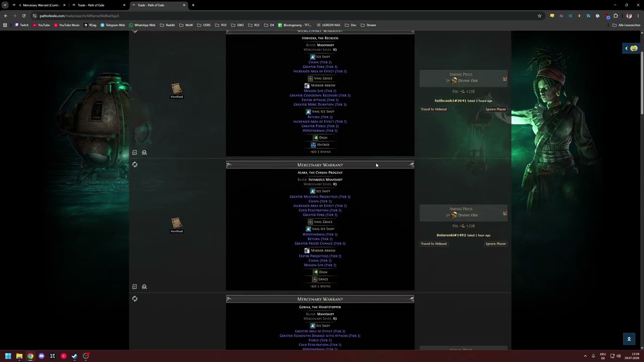This screenshot has height=362, width=644.
Task: Expand the side panel with coin icon
Action: click(631, 48)
